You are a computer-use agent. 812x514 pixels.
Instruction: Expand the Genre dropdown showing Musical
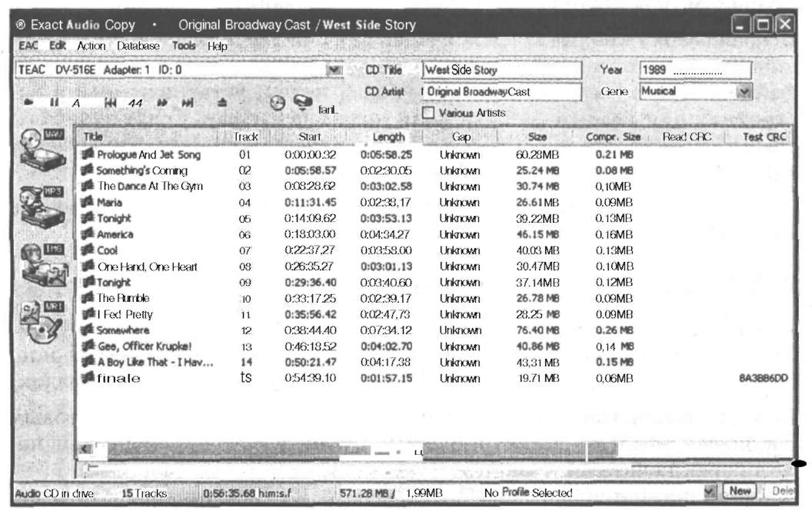click(x=744, y=91)
